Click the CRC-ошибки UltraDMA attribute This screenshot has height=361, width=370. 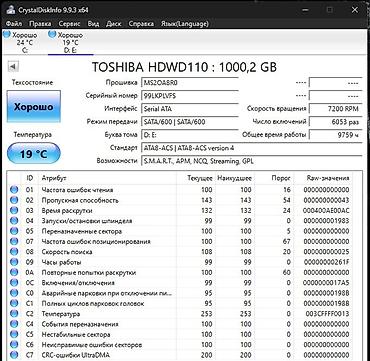pos(76,355)
